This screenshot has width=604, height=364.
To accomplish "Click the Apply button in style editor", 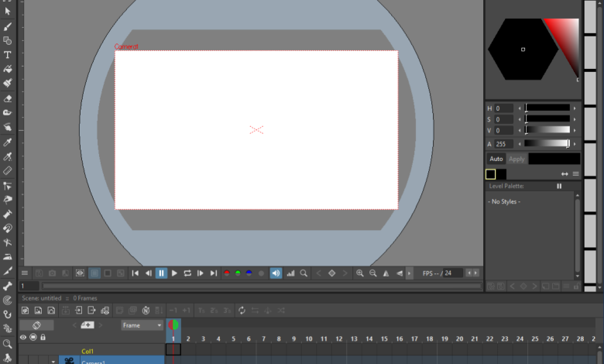I will click(516, 159).
